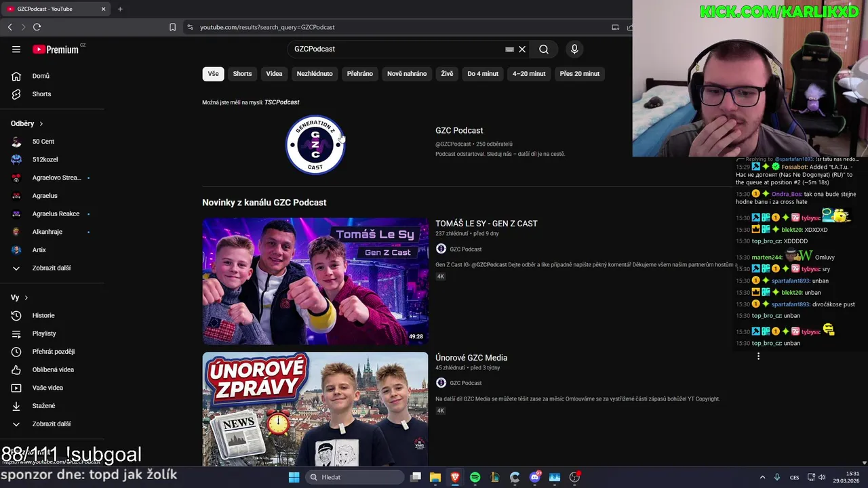The image size is (868, 488).
Task: Bookmark this page icon in address bar
Action: point(172,27)
